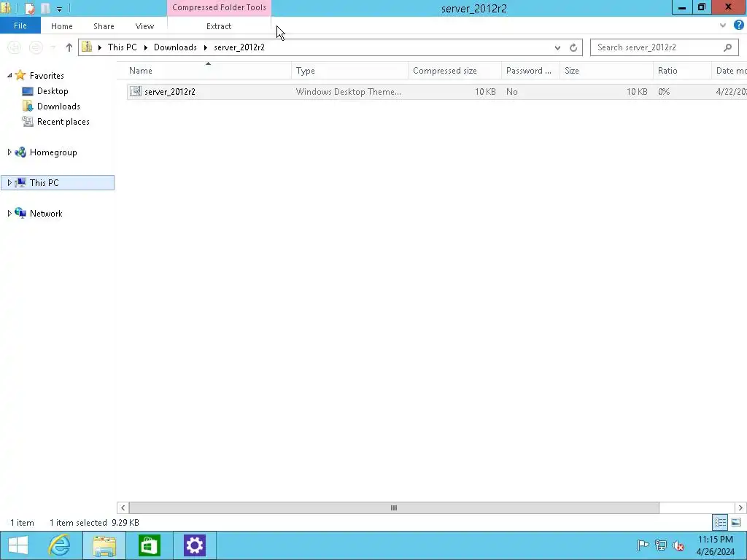Select This PC in navigation pane
The image size is (747, 560).
[x=44, y=183]
